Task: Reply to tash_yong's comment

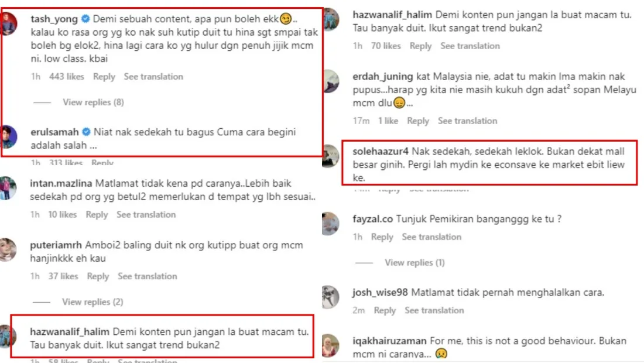Action: pyautogui.click(x=104, y=76)
